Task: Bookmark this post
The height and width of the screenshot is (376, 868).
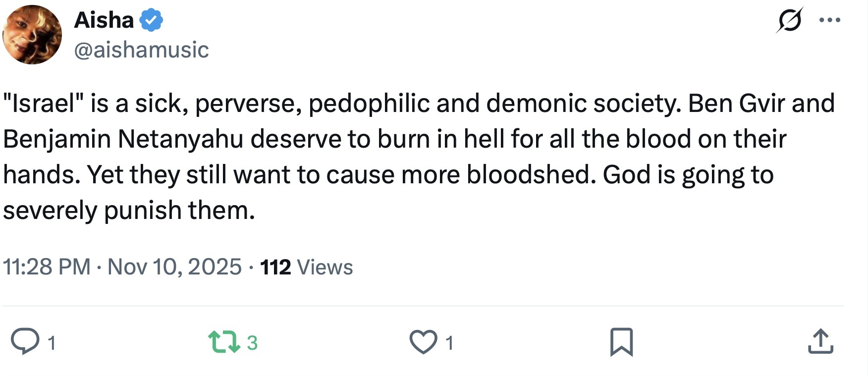Action: tap(621, 342)
